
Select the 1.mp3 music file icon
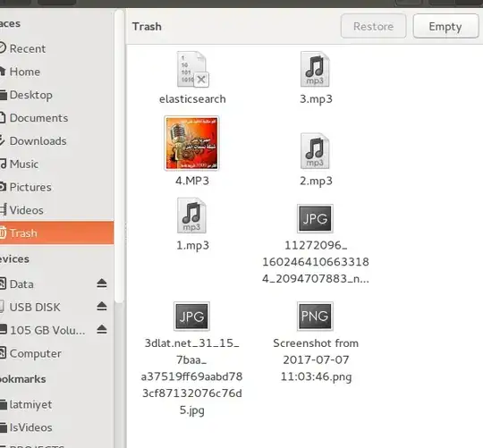(x=191, y=216)
